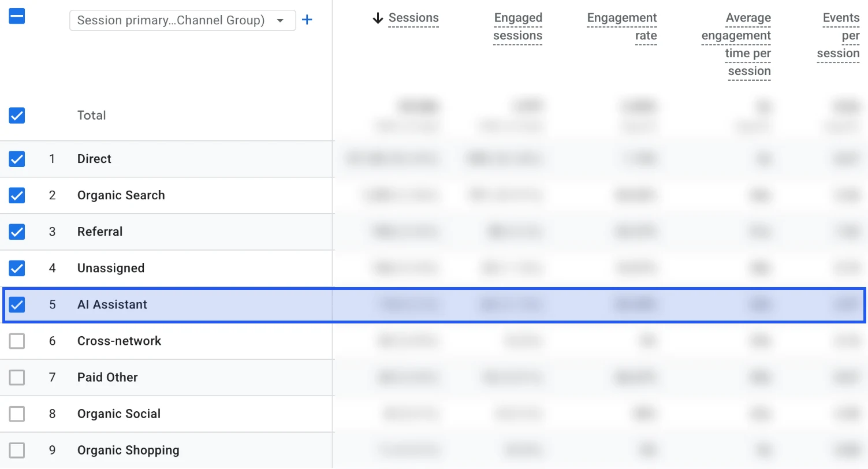Open the Session primary Channel Group dropdown

[182, 20]
